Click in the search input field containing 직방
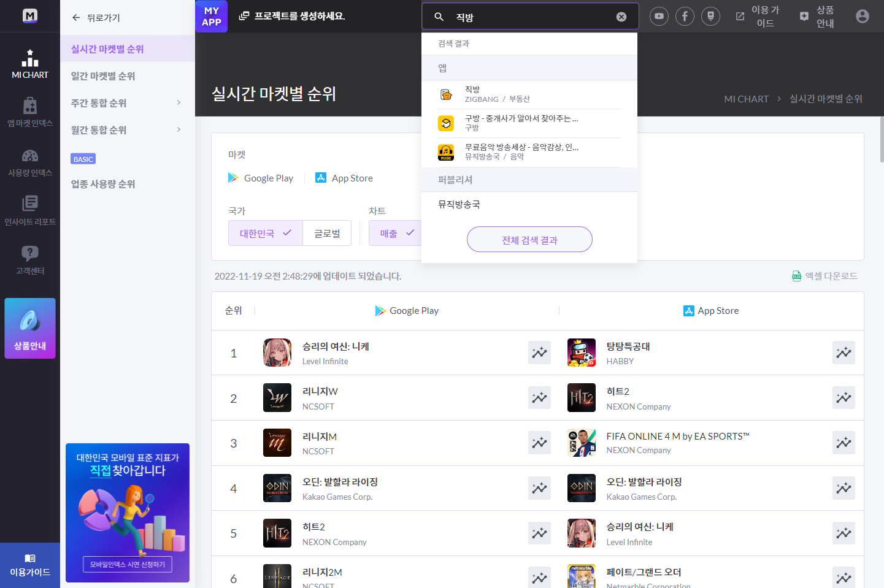 [x=531, y=17]
